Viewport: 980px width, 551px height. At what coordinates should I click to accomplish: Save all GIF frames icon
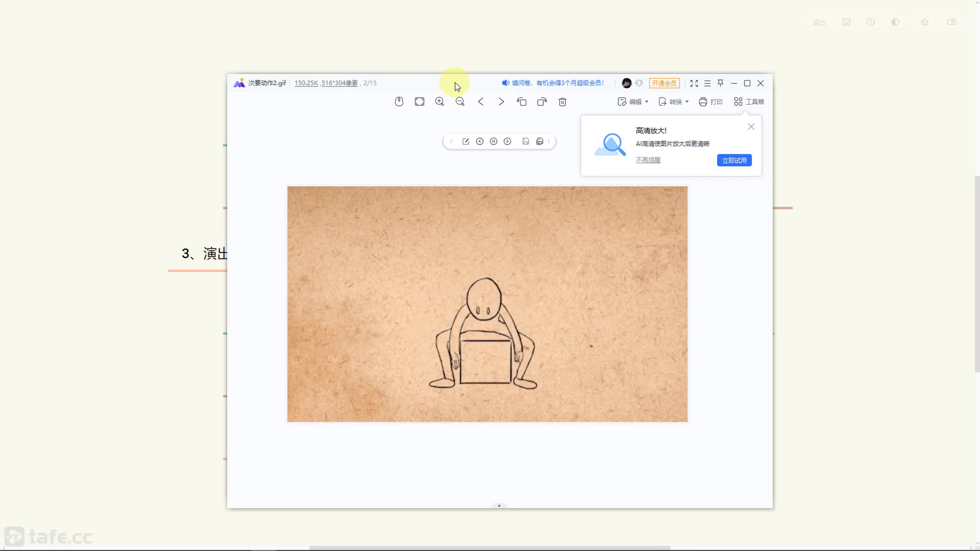point(540,142)
